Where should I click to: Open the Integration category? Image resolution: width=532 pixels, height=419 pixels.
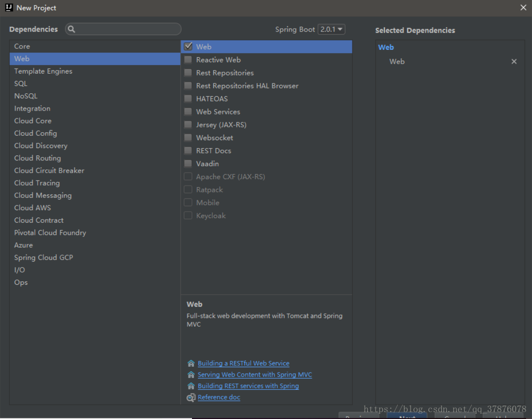95,109
